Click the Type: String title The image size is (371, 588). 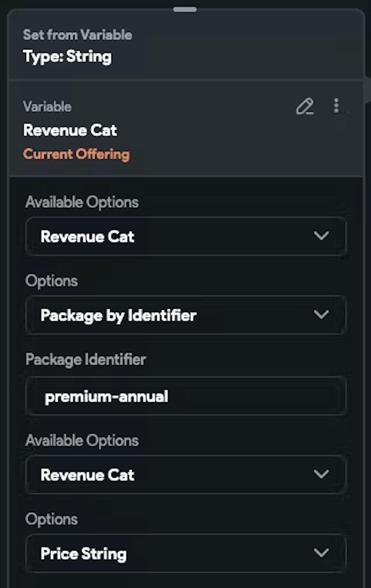pos(68,57)
